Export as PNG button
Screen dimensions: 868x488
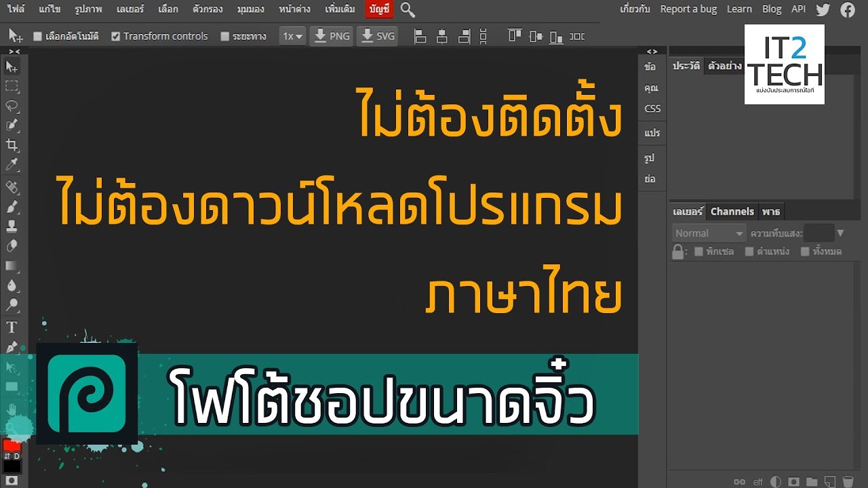point(332,37)
